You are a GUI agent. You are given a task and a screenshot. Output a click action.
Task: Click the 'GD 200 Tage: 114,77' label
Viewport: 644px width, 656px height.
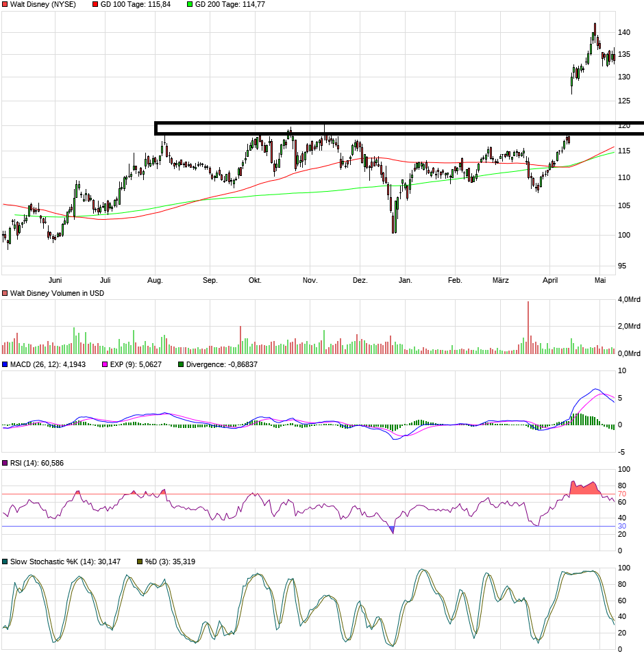230,5
